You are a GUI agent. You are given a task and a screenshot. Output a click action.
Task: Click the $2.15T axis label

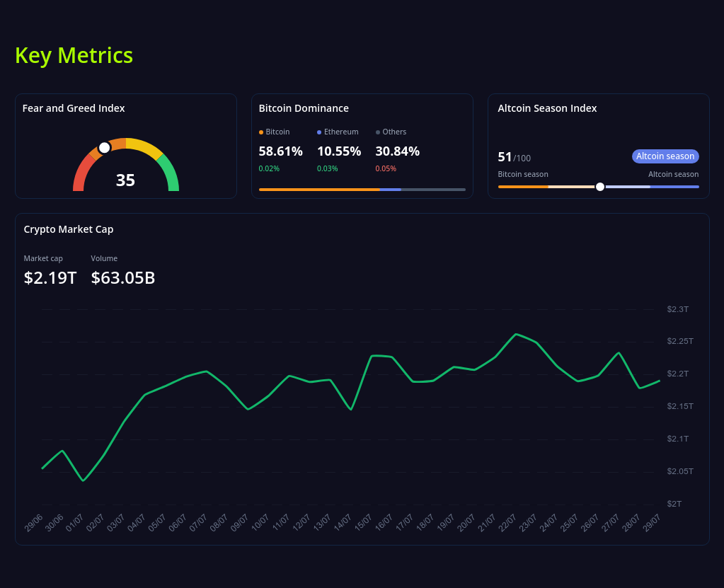[679, 406]
